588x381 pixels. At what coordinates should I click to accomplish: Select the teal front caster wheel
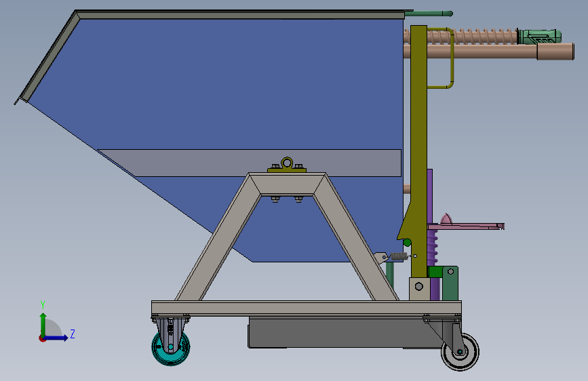[171, 347]
